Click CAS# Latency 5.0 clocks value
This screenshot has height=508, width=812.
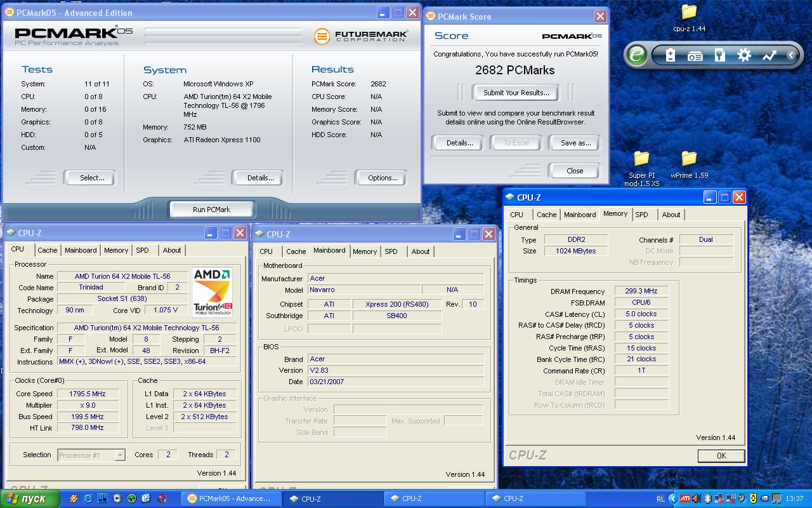pos(641,314)
